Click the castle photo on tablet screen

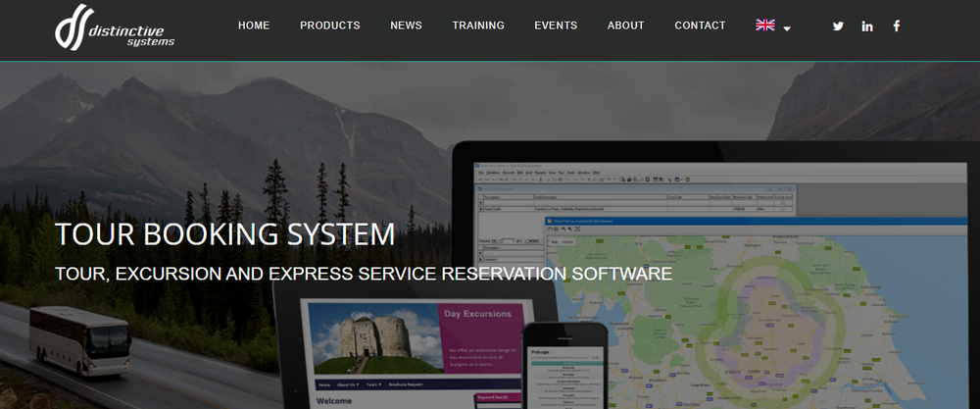coord(376,338)
